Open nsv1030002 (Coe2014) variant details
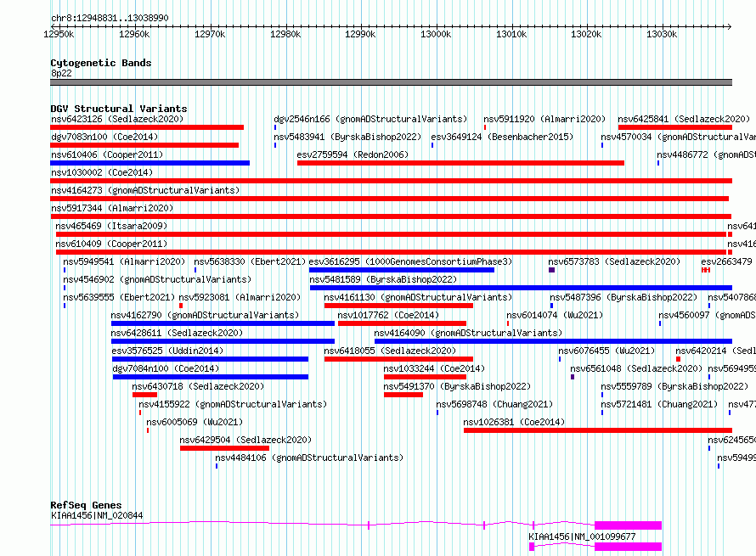756x556 pixels. coord(102,172)
